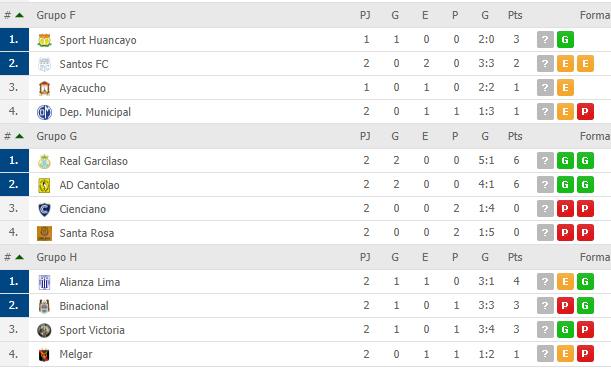This screenshot has height=371, width=611.
Task: Click the Dep. Municipal club logo
Action: click(x=44, y=112)
